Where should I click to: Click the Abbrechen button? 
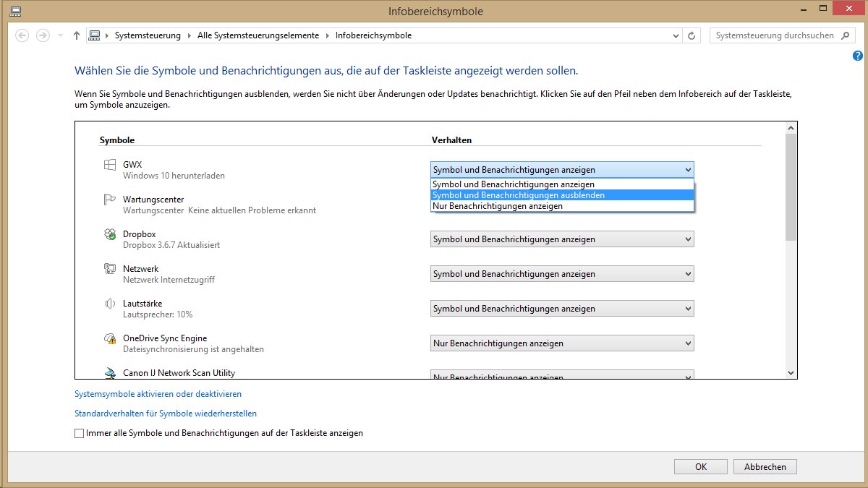pos(765,467)
